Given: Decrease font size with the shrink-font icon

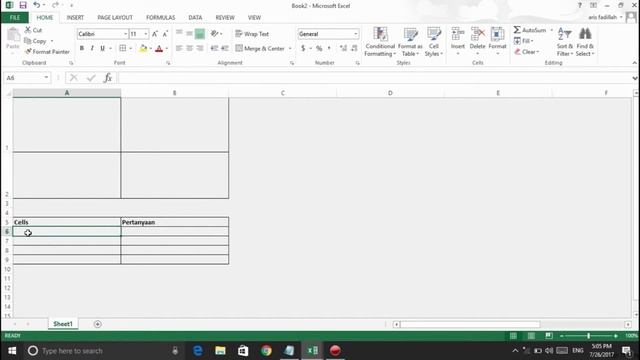Looking at the screenshot, I should tap(165, 34).
